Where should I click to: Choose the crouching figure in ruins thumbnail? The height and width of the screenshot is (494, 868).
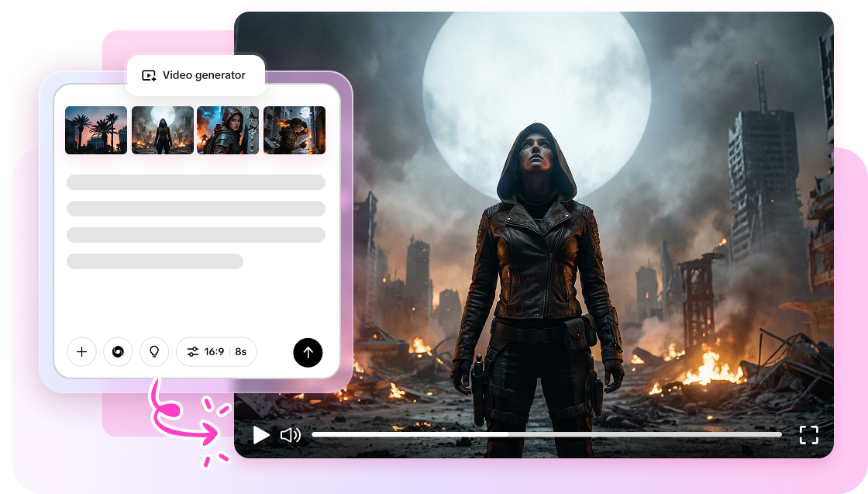click(x=294, y=130)
